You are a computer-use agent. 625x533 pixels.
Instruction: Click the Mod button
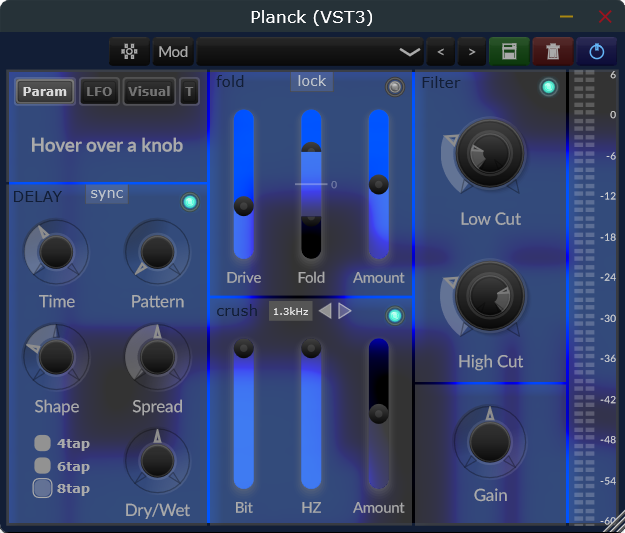coord(173,51)
